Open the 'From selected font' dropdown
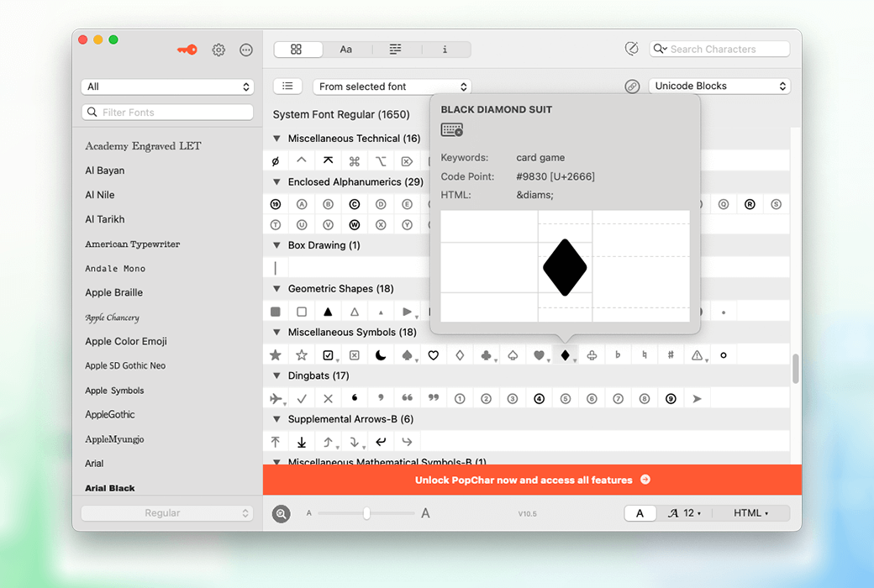Image resolution: width=874 pixels, height=588 pixels. coord(392,87)
